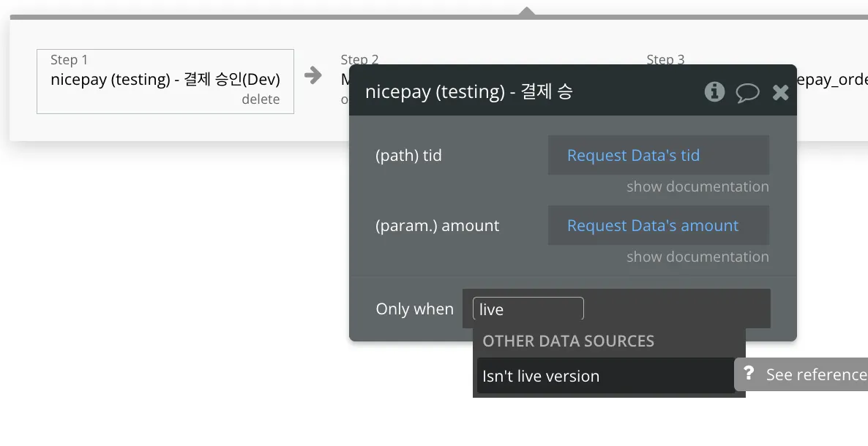The height and width of the screenshot is (446, 868).
Task: Close the nicepay (testing) popup
Action: click(780, 92)
